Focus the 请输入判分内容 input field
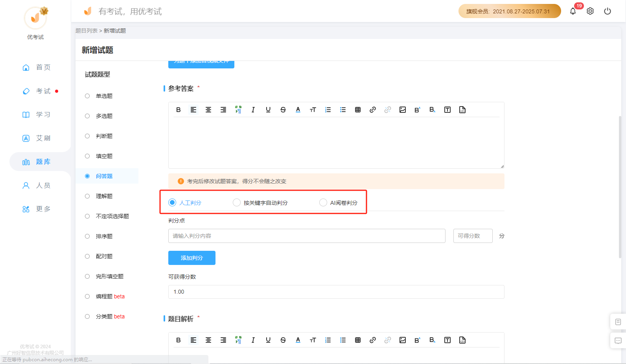Image resolution: width=626 pixels, height=364 pixels. pyautogui.click(x=307, y=236)
